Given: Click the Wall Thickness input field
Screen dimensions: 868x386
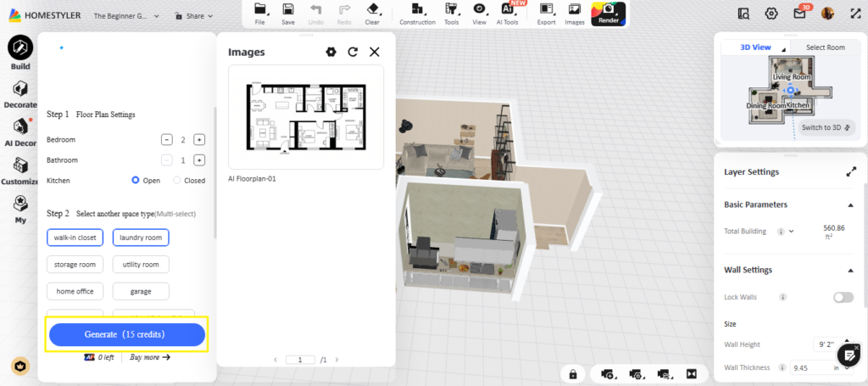Looking at the screenshot, I should 821,367.
